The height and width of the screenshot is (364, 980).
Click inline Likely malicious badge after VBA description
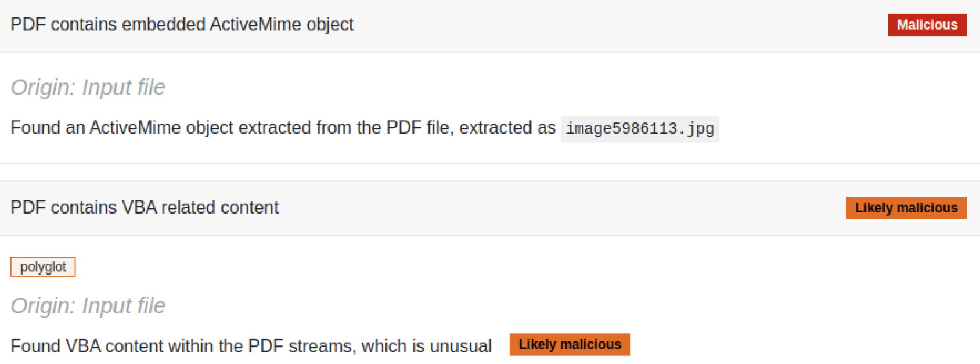point(570,344)
